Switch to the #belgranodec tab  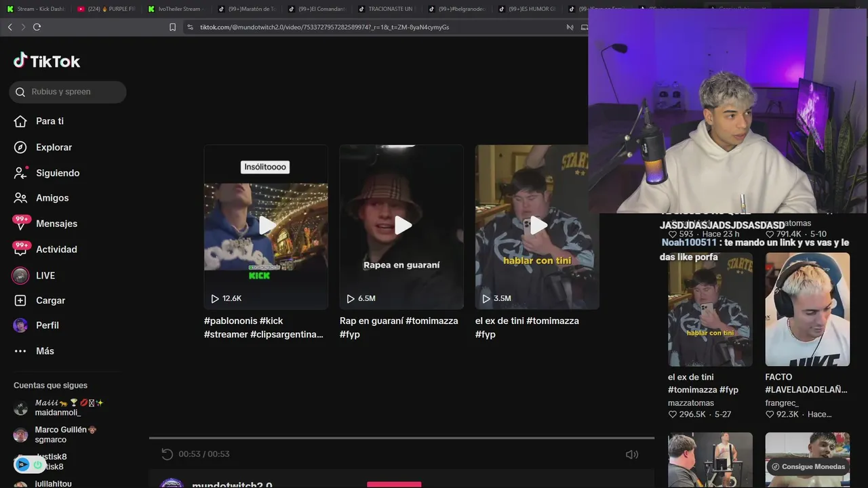pos(457,9)
